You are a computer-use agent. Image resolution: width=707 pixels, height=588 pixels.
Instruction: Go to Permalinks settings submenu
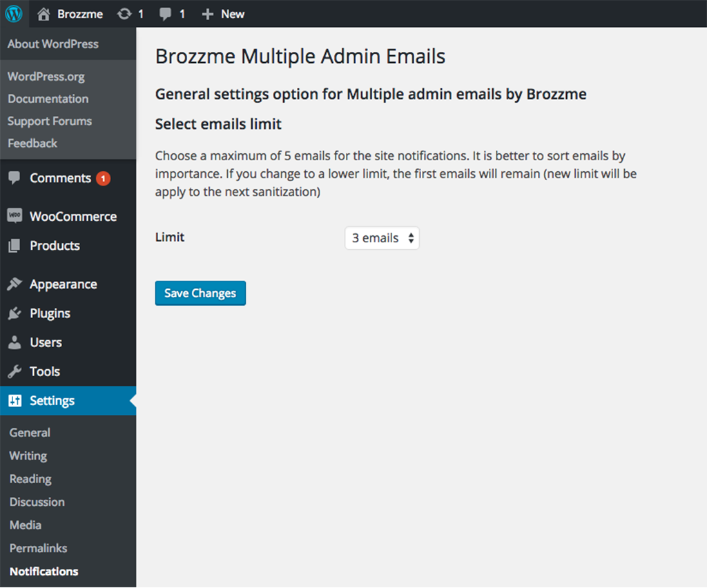[x=39, y=549]
